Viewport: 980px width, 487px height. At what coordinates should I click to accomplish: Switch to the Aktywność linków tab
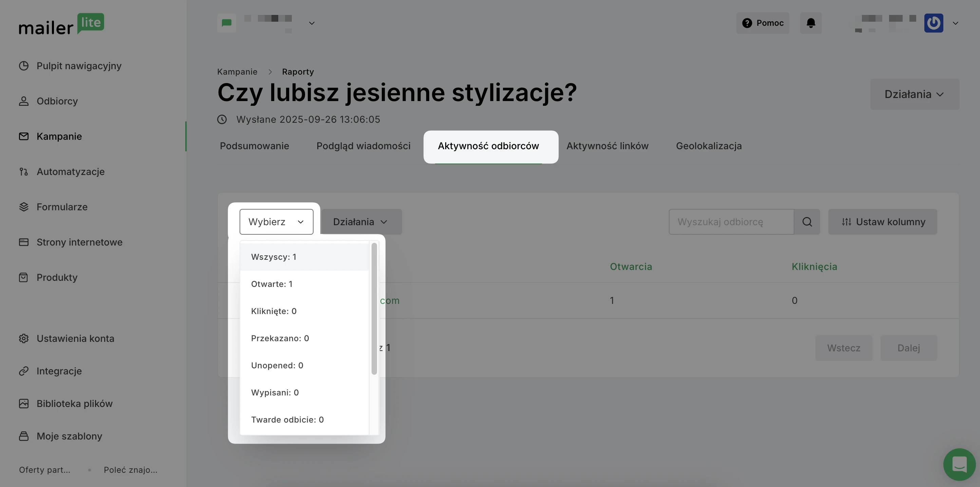607,146
